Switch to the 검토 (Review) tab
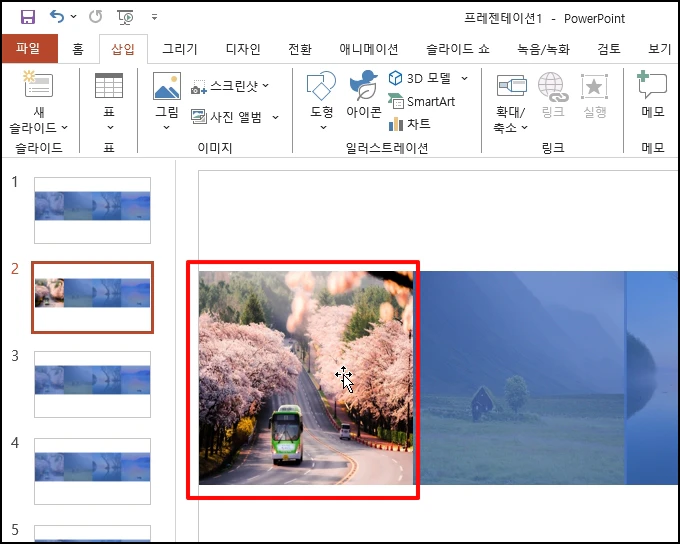This screenshot has width=680, height=544. click(x=609, y=49)
